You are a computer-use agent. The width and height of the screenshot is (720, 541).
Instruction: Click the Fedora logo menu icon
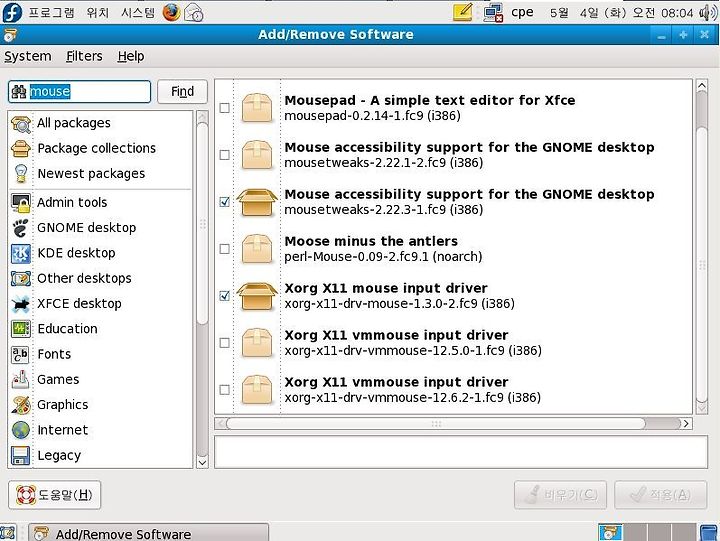point(12,12)
